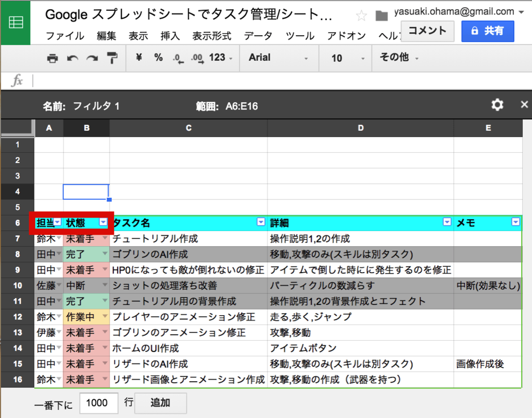Select cell 画像作成後
This screenshot has height=418, width=532.
pos(488,364)
